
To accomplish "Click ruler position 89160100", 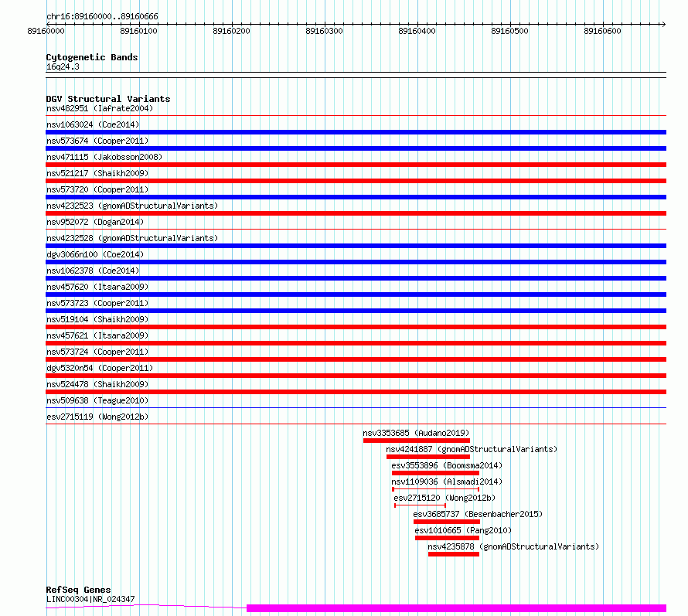I will pos(138,31).
